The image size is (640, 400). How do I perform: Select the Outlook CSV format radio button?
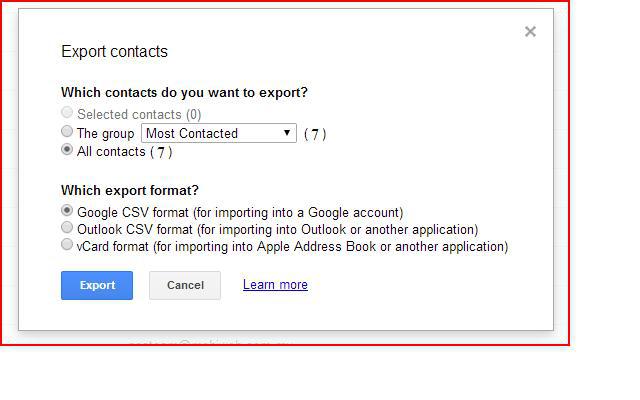pyautogui.click(x=67, y=228)
